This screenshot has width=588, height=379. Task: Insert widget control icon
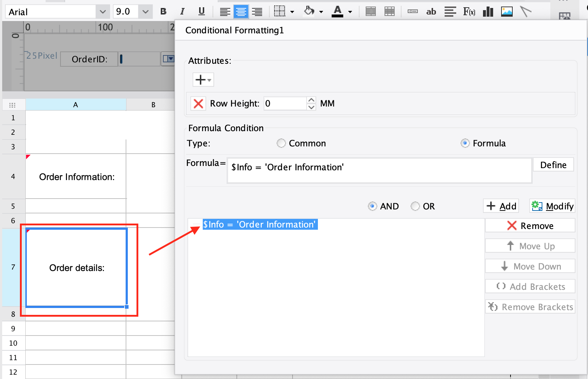click(x=412, y=12)
